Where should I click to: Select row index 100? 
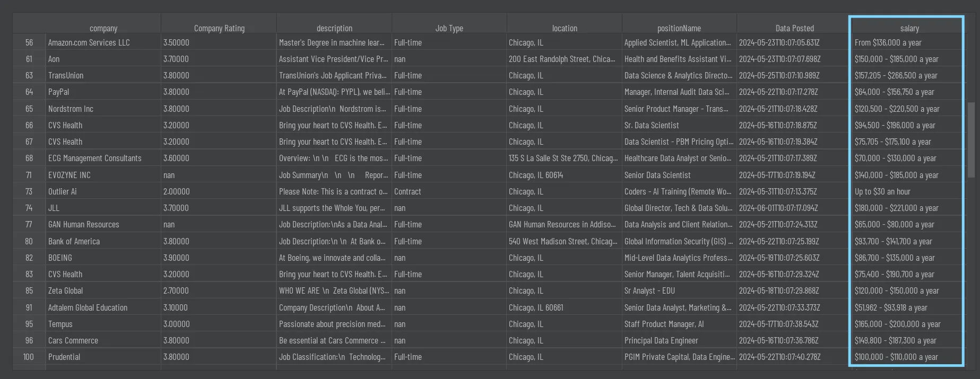tap(29, 357)
